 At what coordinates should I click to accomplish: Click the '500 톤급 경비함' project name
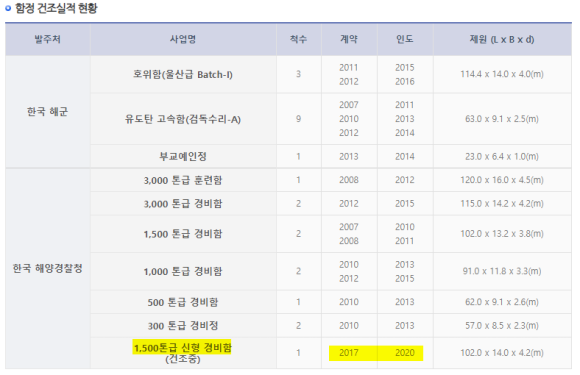point(183,302)
